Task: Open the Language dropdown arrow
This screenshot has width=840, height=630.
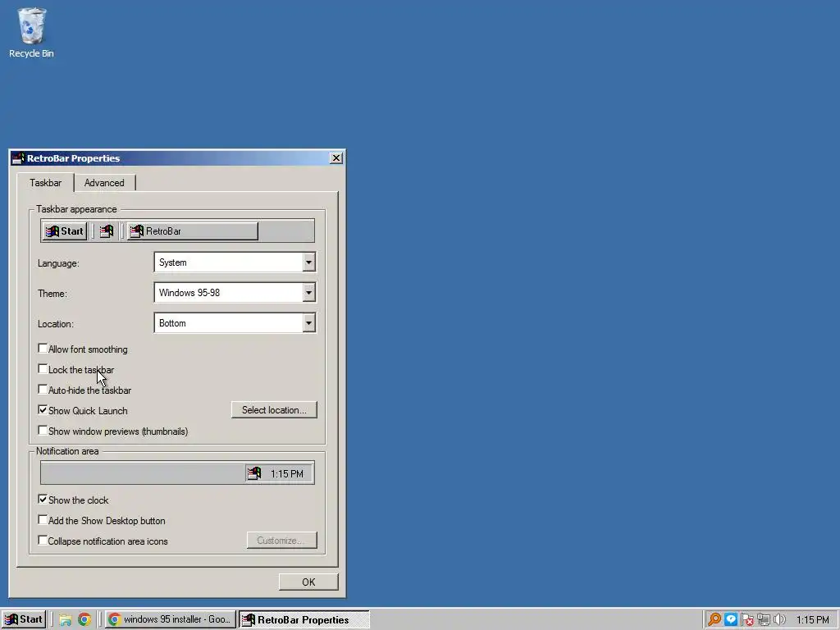Action: coord(308,262)
